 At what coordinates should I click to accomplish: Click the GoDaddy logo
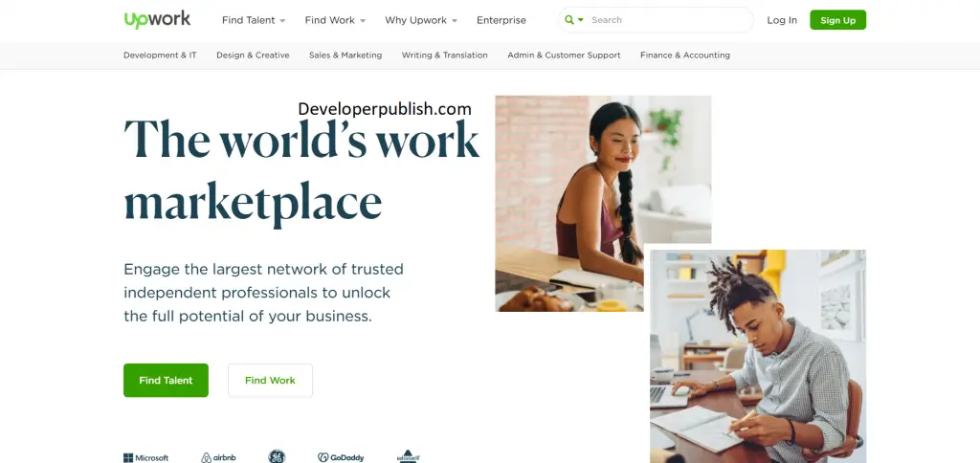point(341,457)
